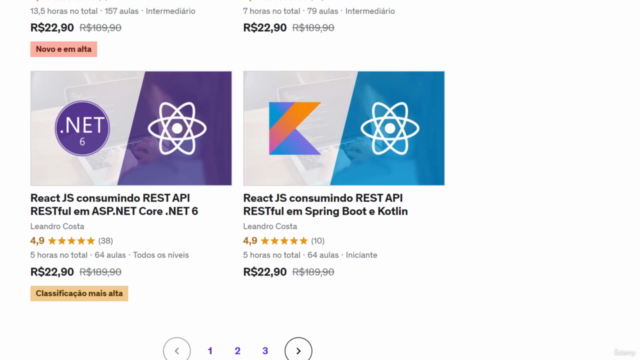The height and width of the screenshot is (360, 640).
Task: Click React atom logo on blue thumbnail
Action: [x=390, y=128]
